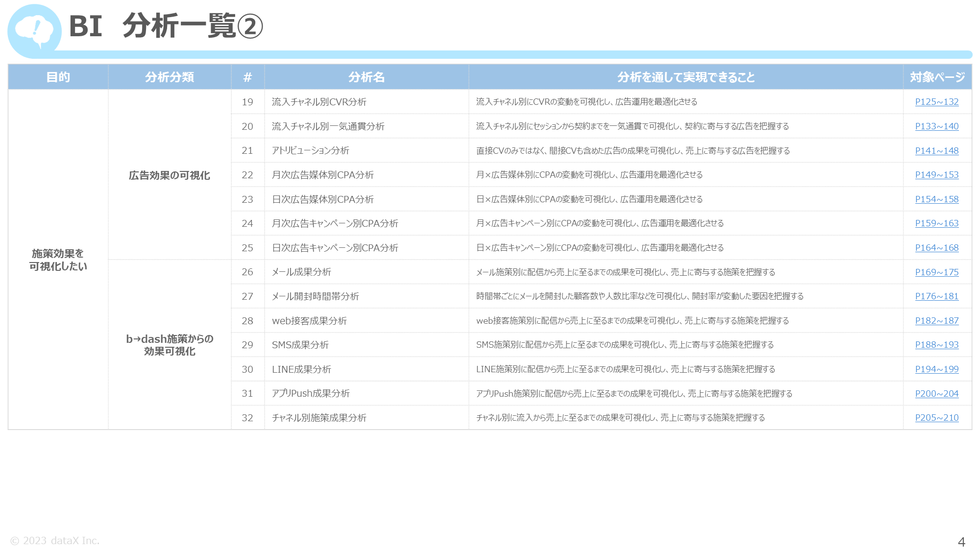The image size is (980, 551).
Task: Click the 分析名 column header
Action: click(367, 77)
